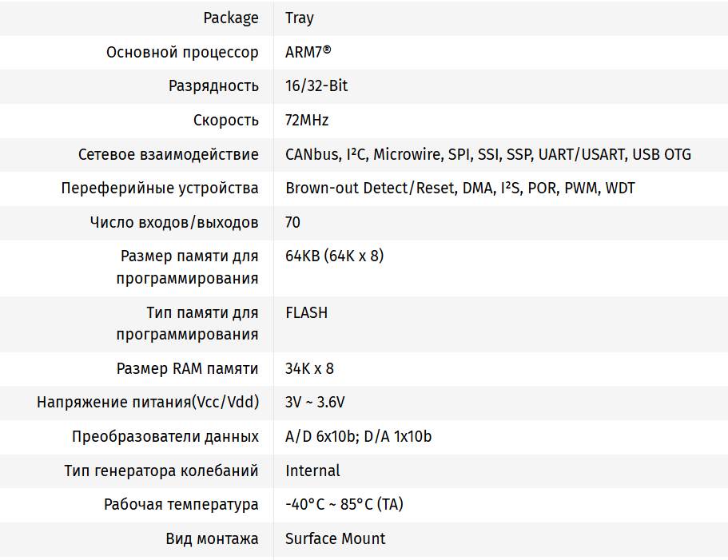Screen dimensions: 728x560
Task: Select the CANbus connectivity list text
Action: pyautogui.click(x=487, y=155)
